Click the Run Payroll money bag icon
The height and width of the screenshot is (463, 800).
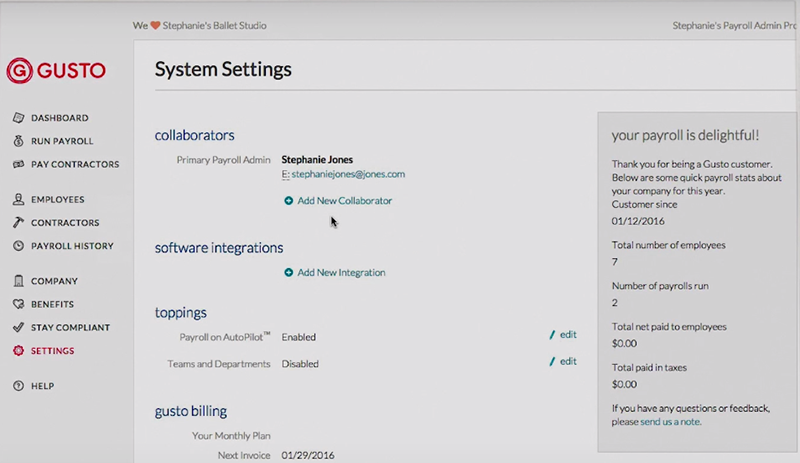tap(18, 141)
